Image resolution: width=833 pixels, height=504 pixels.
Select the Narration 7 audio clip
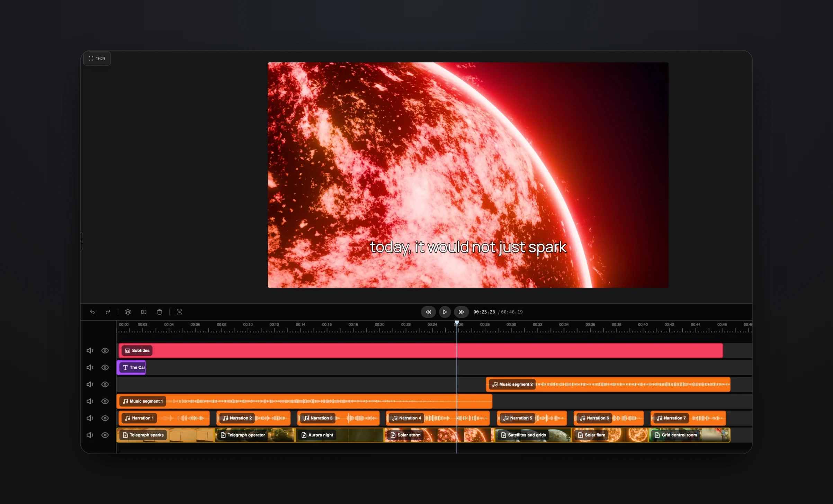[x=688, y=418]
